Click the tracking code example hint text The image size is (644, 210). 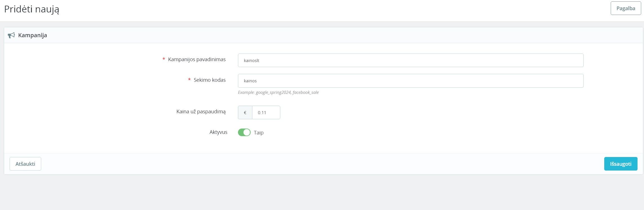(278, 92)
